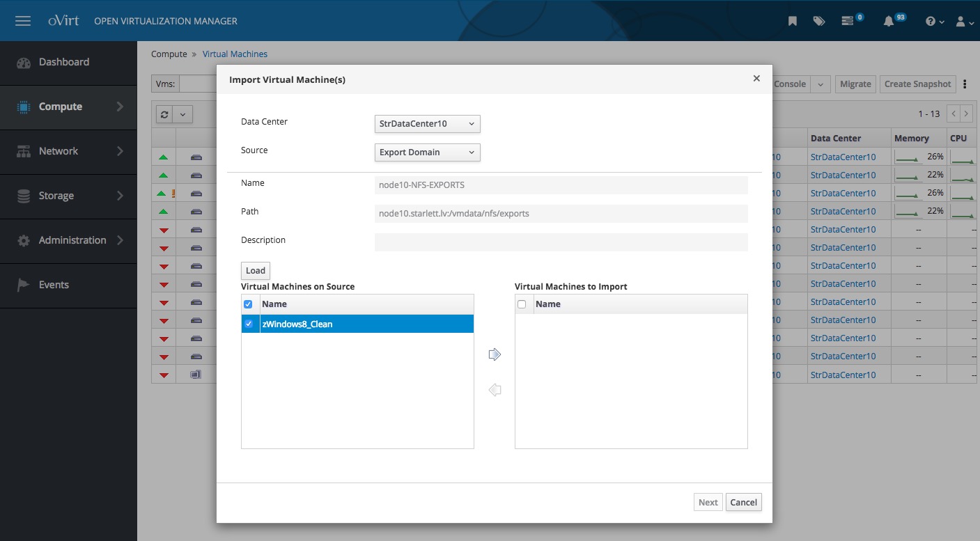Open the Source dropdown Export Domain
This screenshot has width=980, height=541.
(427, 152)
